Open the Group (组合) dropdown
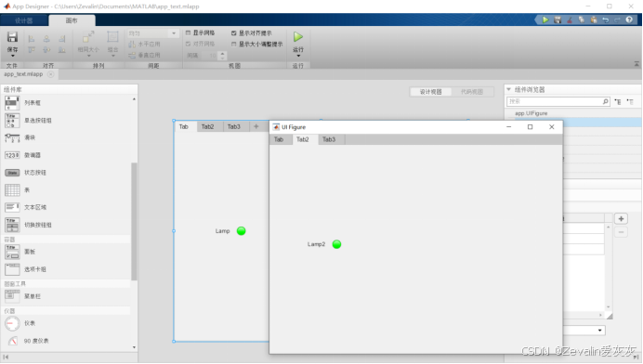Image resolution: width=643 pixels, height=364 pixels. pos(112,56)
